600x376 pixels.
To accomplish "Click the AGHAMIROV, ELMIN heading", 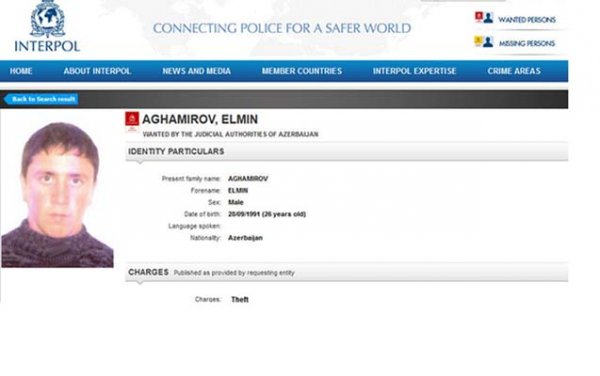I will 200,119.
